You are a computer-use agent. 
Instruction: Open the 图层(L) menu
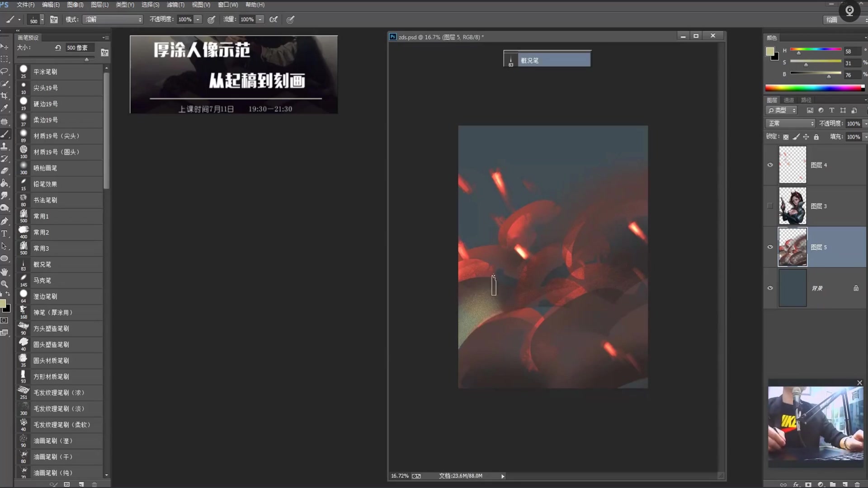[x=99, y=5]
